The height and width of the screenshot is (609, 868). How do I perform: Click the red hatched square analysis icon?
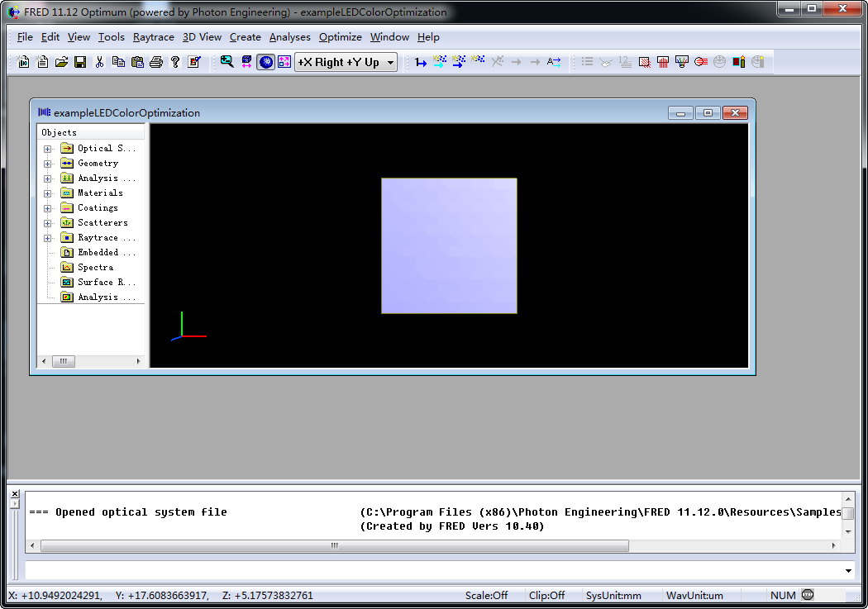tap(644, 62)
